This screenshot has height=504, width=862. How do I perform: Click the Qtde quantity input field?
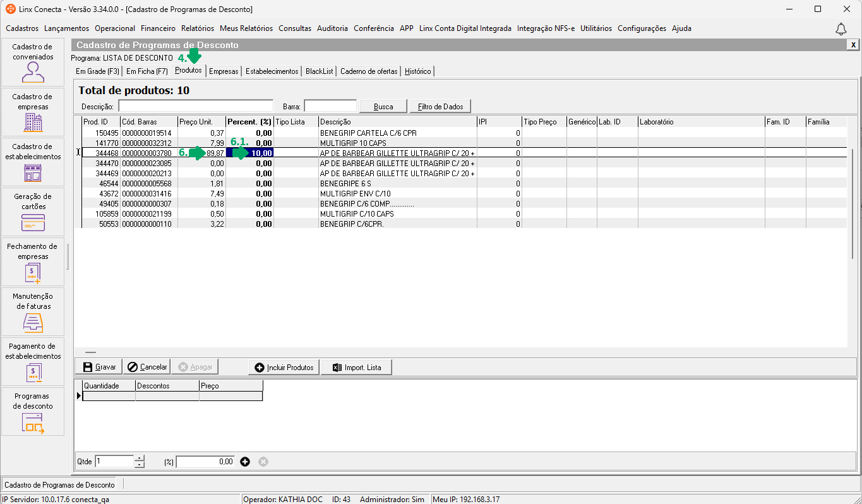(x=114, y=462)
